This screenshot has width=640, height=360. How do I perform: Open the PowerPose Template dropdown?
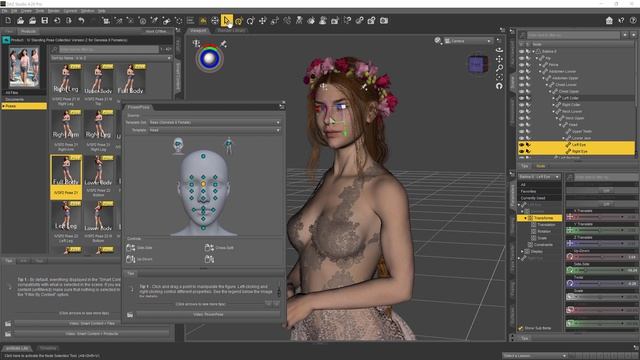214,130
